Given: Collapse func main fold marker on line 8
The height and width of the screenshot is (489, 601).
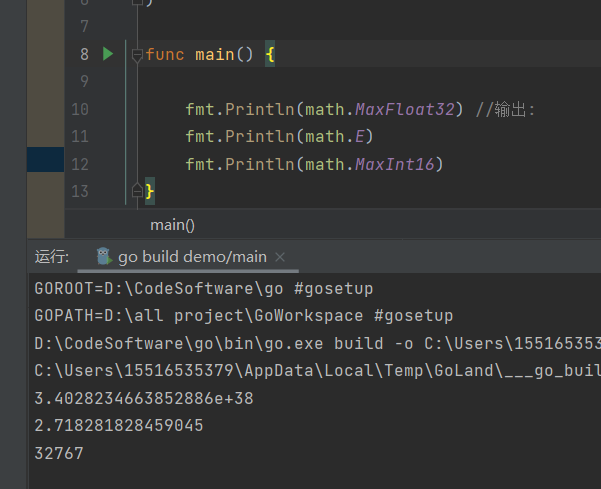Looking at the screenshot, I should (x=137, y=55).
